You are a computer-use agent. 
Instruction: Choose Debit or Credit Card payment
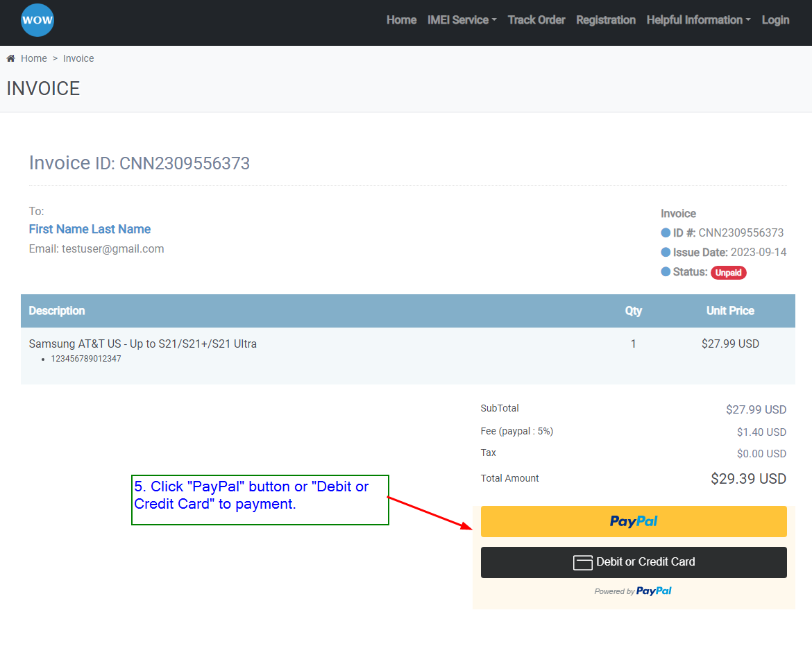[634, 562]
